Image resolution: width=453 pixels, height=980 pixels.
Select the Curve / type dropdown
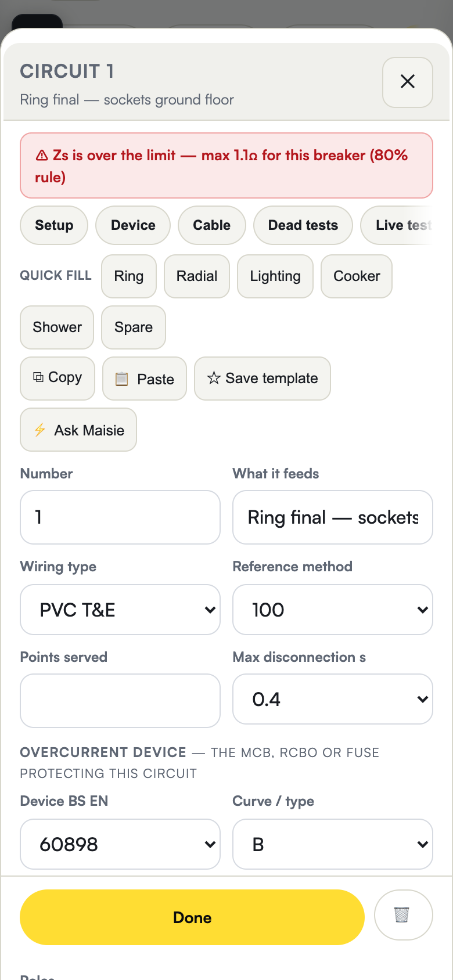click(x=333, y=844)
